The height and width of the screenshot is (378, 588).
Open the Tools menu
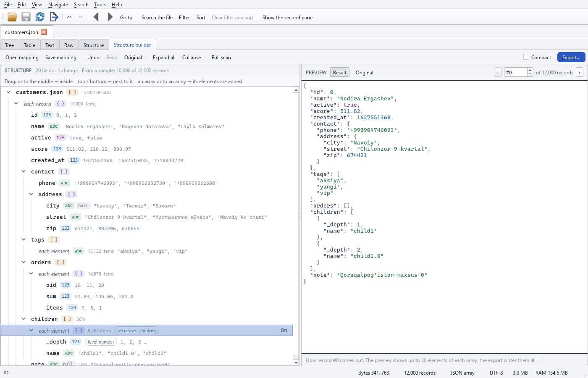coord(100,5)
